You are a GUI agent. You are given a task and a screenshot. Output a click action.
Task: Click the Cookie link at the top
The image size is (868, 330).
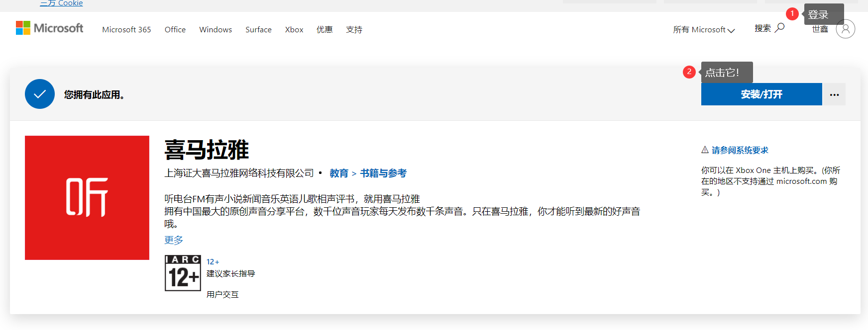[x=61, y=3]
